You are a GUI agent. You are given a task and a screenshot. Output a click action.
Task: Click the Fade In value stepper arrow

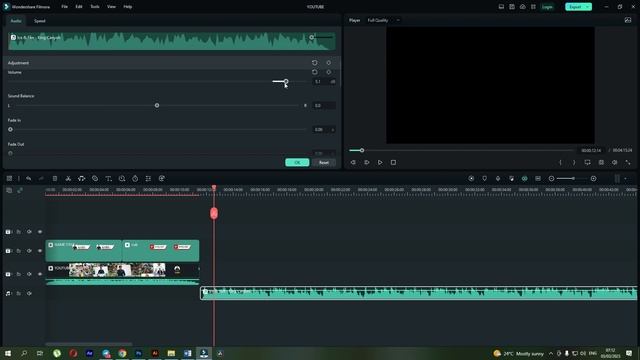pyautogui.click(x=333, y=129)
